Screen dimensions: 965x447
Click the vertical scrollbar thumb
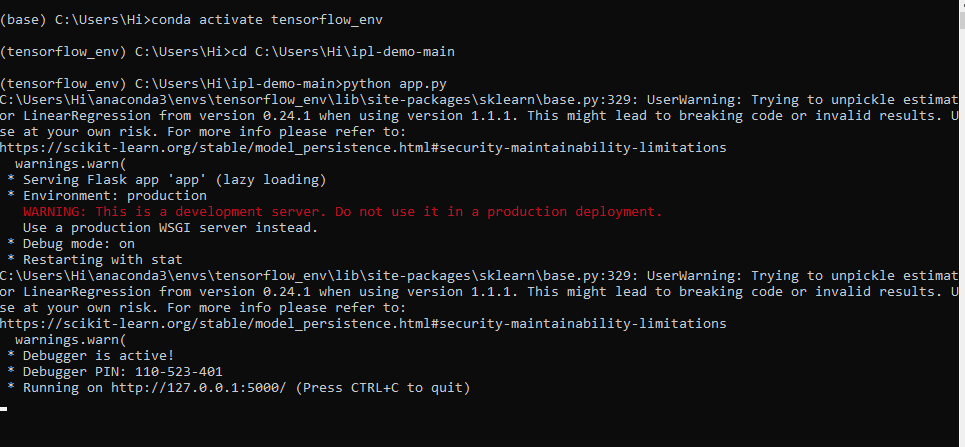coord(962,20)
